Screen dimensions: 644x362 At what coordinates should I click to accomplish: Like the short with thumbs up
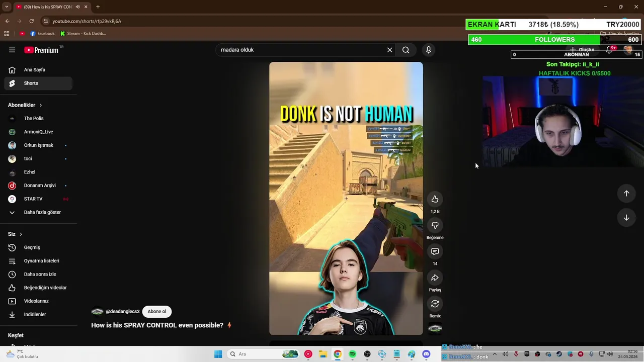click(x=435, y=199)
